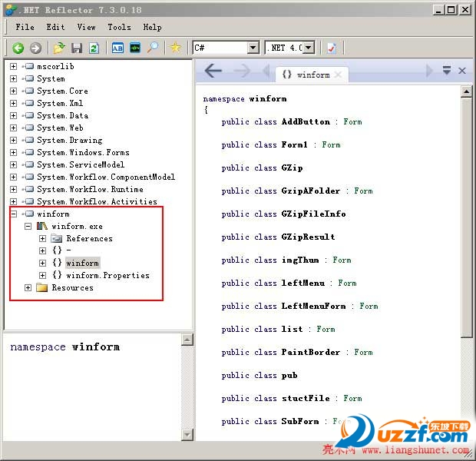476x461 pixels.
Task: Click the checkmark document toolbar icon
Action: click(x=332, y=48)
